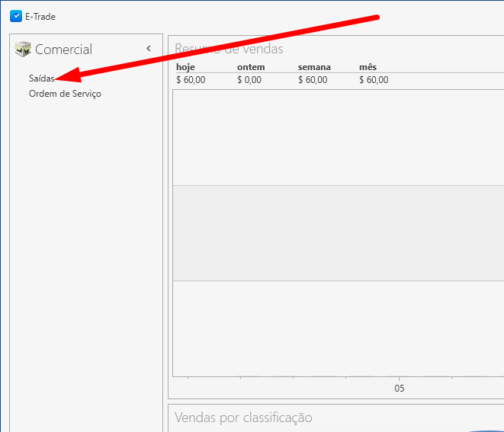Image resolution: width=504 pixels, height=432 pixels.
Task: Collapse the Comercial sidebar with the chevron
Action: pyautogui.click(x=149, y=49)
